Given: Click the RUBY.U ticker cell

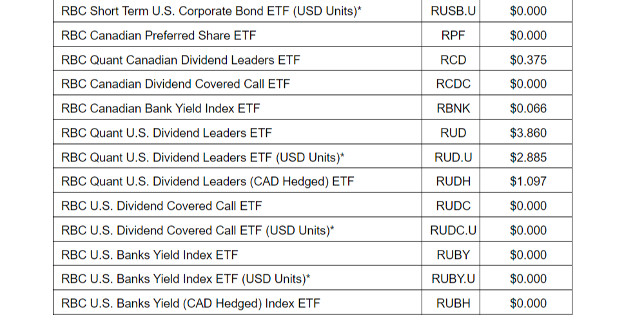Looking at the screenshot, I should click(x=453, y=279).
